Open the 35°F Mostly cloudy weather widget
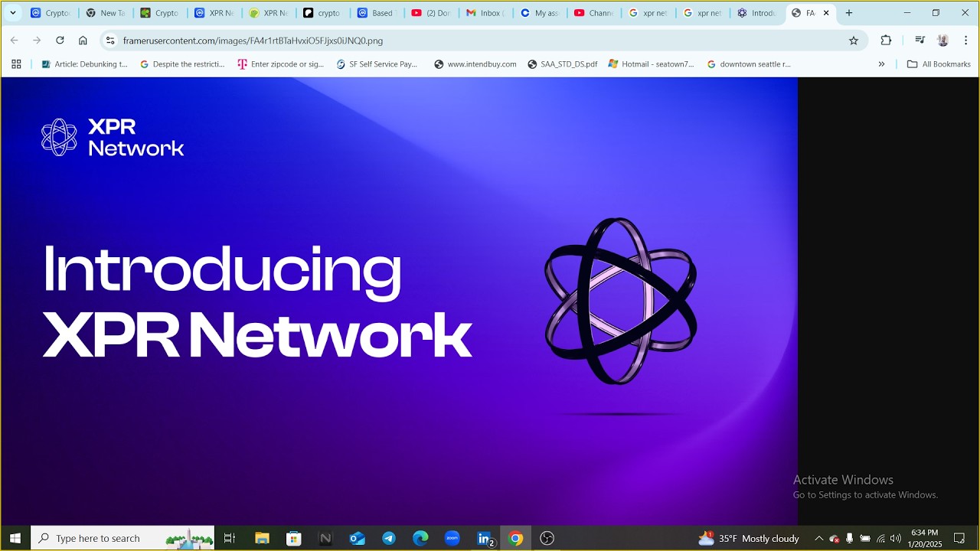The height and width of the screenshot is (551, 980). click(x=749, y=538)
